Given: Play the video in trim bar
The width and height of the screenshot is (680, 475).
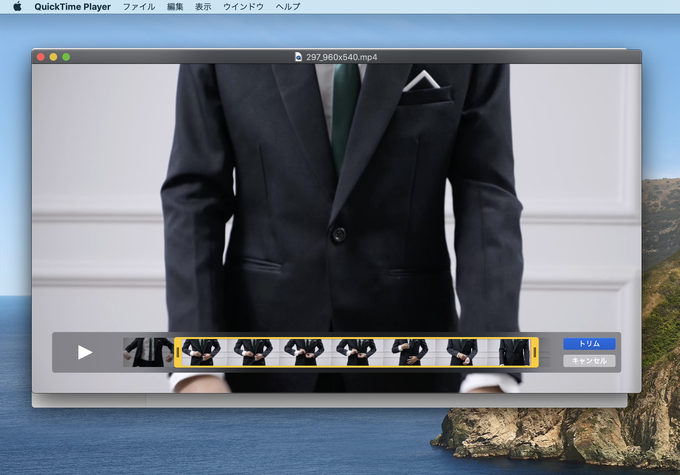Looking at the screenshot, I should click(85, 352).
